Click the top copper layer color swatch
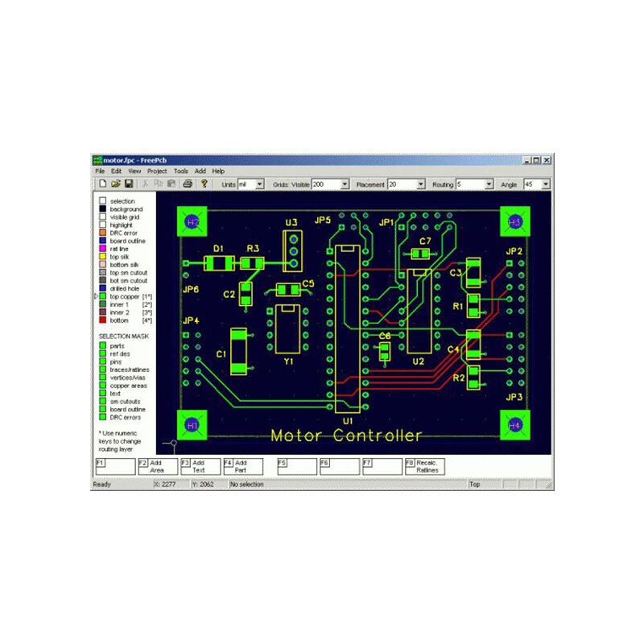 point(102,295)
